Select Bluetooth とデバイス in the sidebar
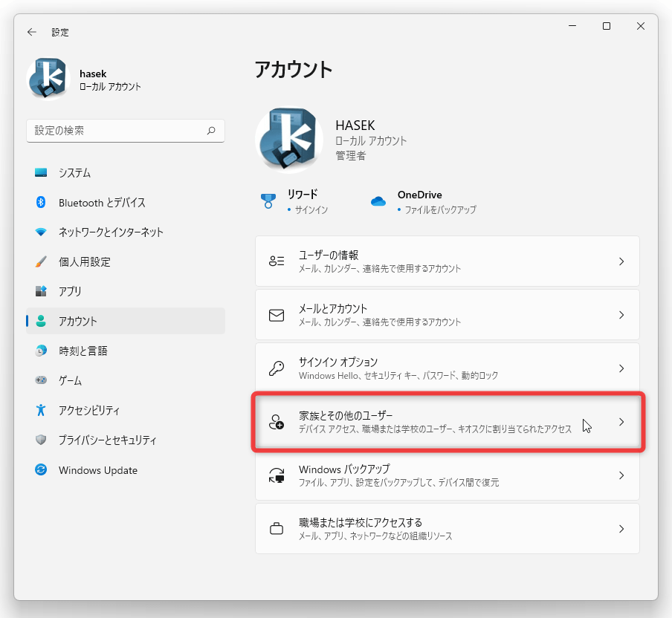Image resolution: width=672 pixels, height=618 pixels. (126, 202)
